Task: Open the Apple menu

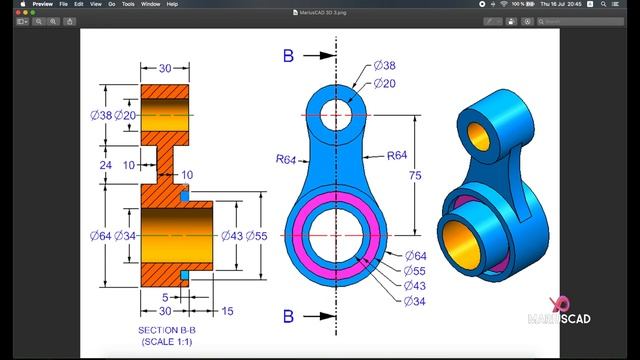Action: coord(23,4)
